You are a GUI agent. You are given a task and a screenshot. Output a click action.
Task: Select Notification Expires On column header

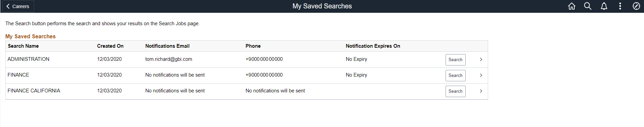373,46
